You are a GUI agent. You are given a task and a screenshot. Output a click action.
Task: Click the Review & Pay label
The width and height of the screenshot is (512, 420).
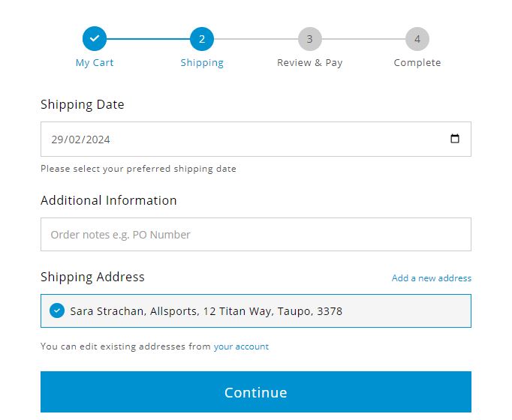click(x=309, y=62)
